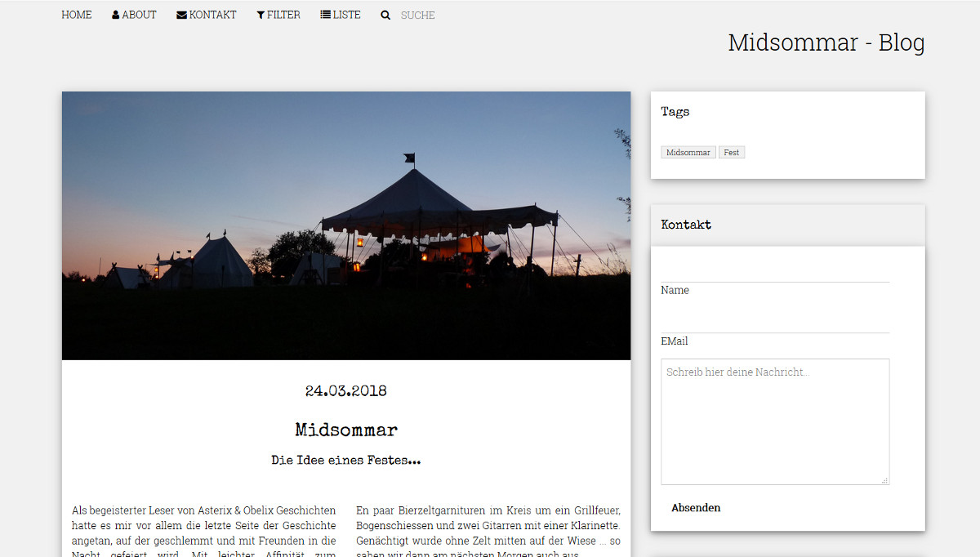Click the list icon beside LISTE
The height and width of the screenshot is (557, 980).
(x=325, y=15)
